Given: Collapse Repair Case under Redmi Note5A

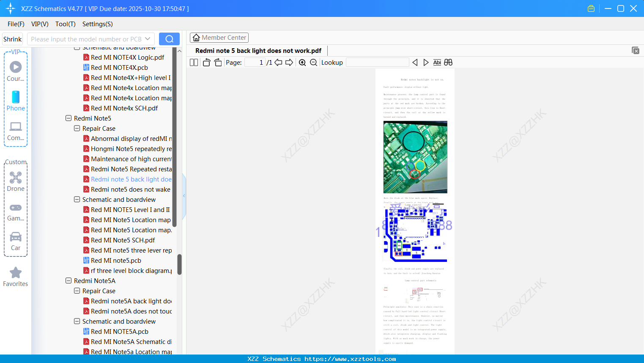Looking at the screenshot, I should point(77,291).
